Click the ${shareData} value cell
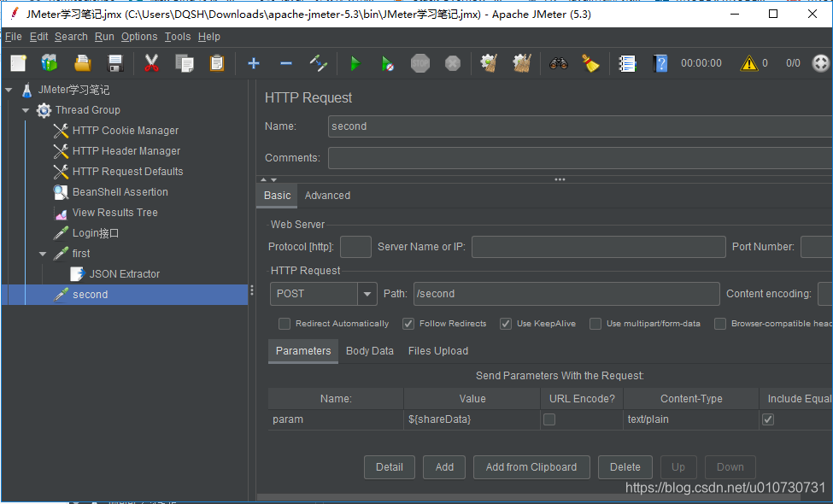The image size is (833, 504). pyautogui.click(x=472, y=419)
